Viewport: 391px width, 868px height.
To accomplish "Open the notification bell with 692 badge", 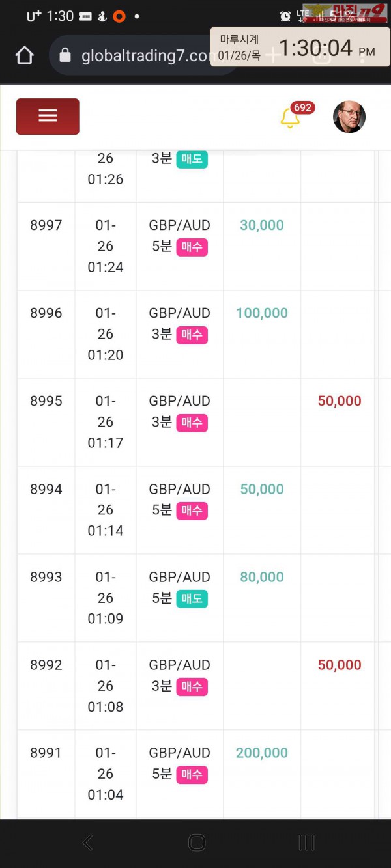I will click(x=290, y=118).
